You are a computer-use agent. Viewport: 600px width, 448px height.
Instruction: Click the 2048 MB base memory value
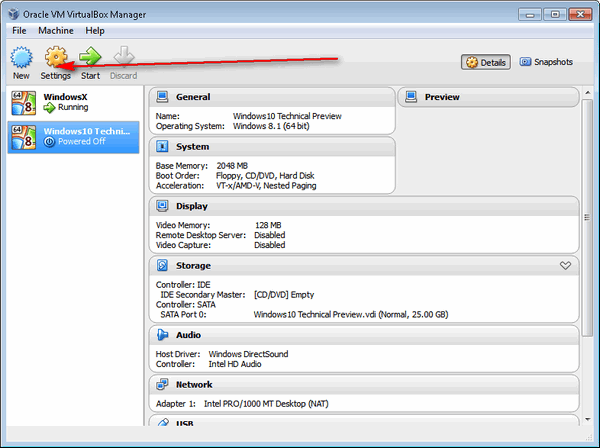232,166
